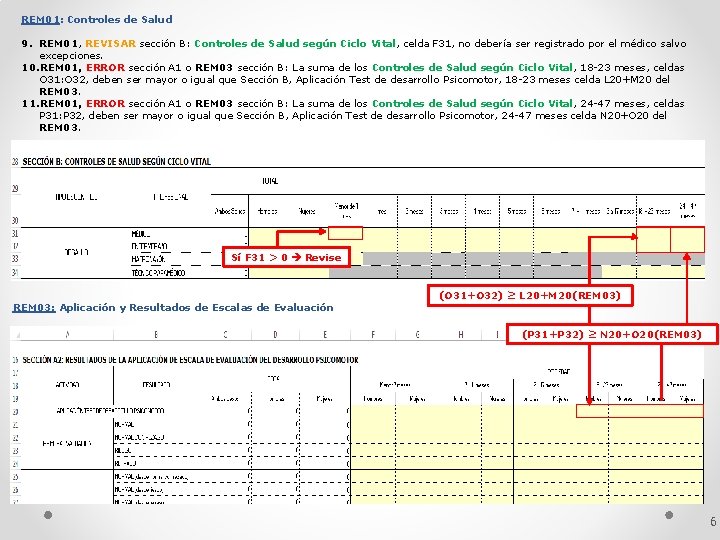Click cell F31 in the Médico row

point(345,233)
